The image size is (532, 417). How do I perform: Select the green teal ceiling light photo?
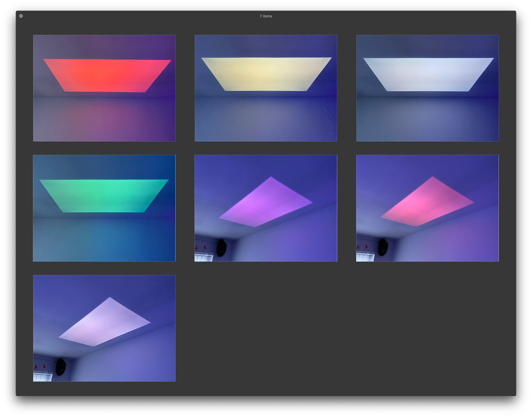coord(104,208)
